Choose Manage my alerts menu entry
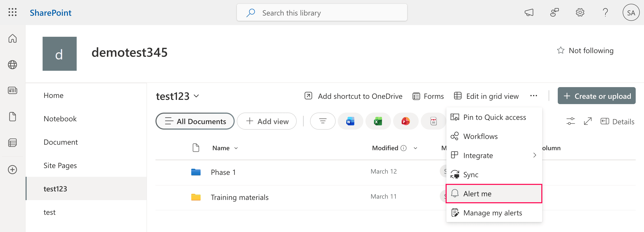The image size is (644, 232). point(493,213)
